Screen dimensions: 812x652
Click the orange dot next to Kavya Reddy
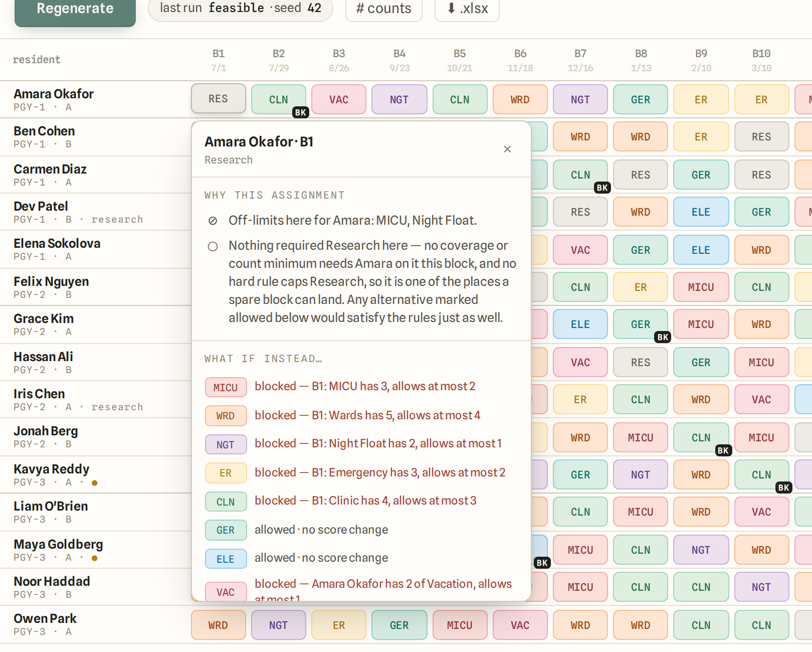[x=94, y=483]
